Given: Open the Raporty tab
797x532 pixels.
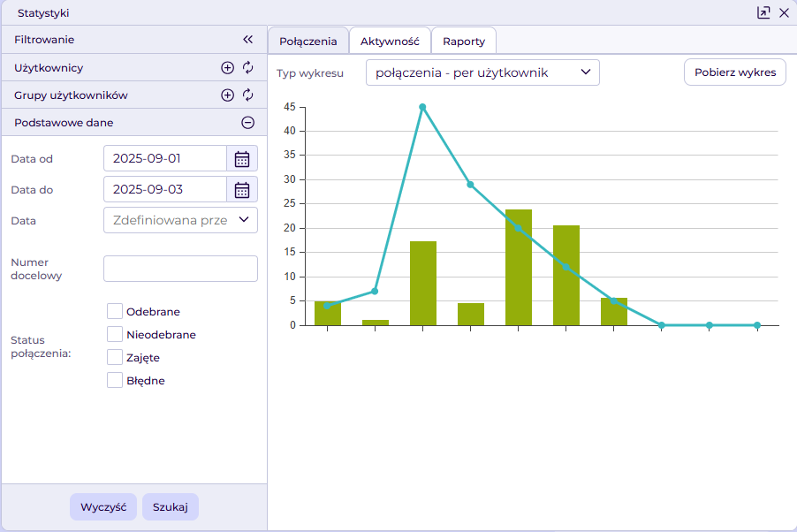Looking at the screenshot, I should [464, 42].
